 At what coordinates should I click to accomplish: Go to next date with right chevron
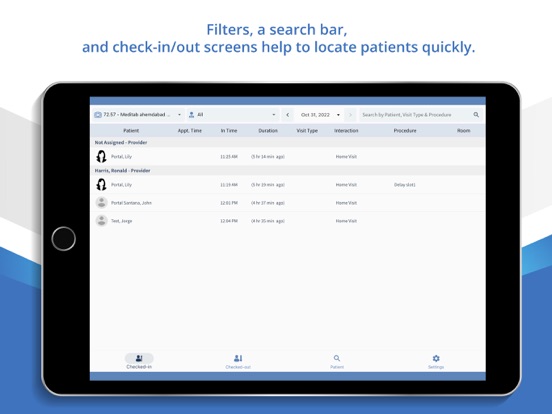click(x=350, y=115)
